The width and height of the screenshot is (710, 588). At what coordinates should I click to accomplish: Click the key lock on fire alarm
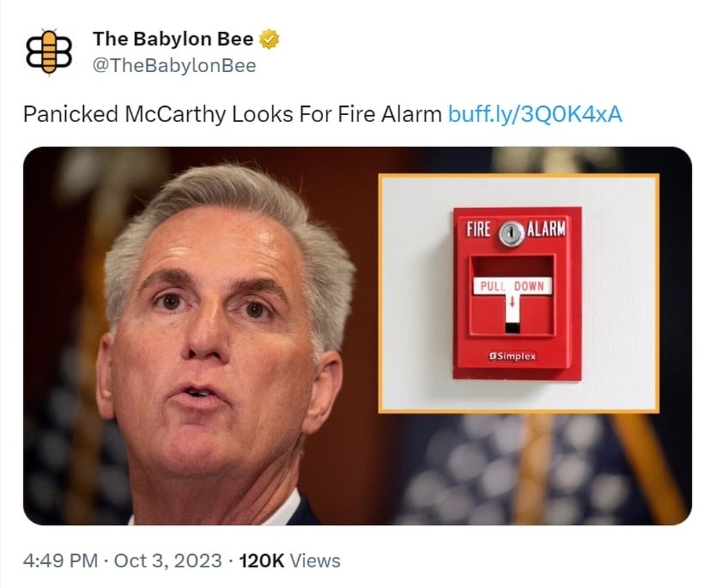(x=511, y=233)
